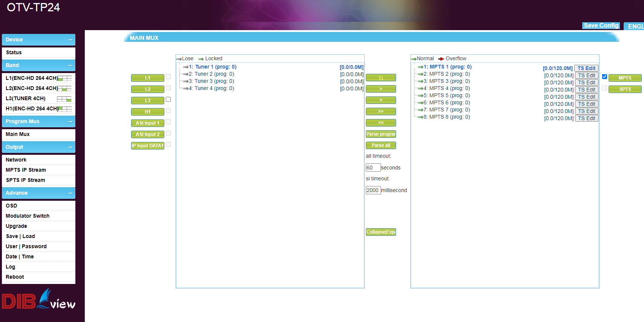Click the double right arrow move-all button

[381, 111]
